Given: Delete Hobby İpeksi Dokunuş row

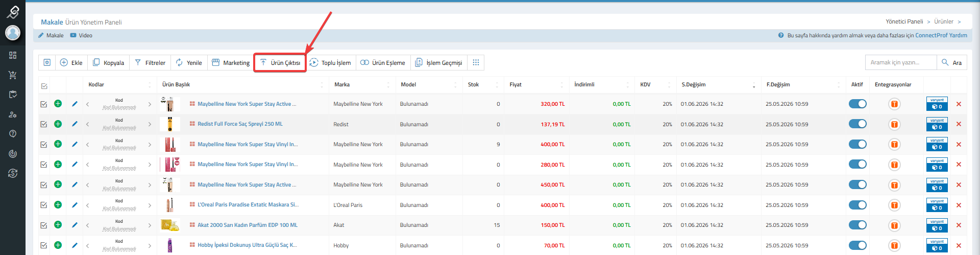Looking at the screenshot, I should [959, 245].
